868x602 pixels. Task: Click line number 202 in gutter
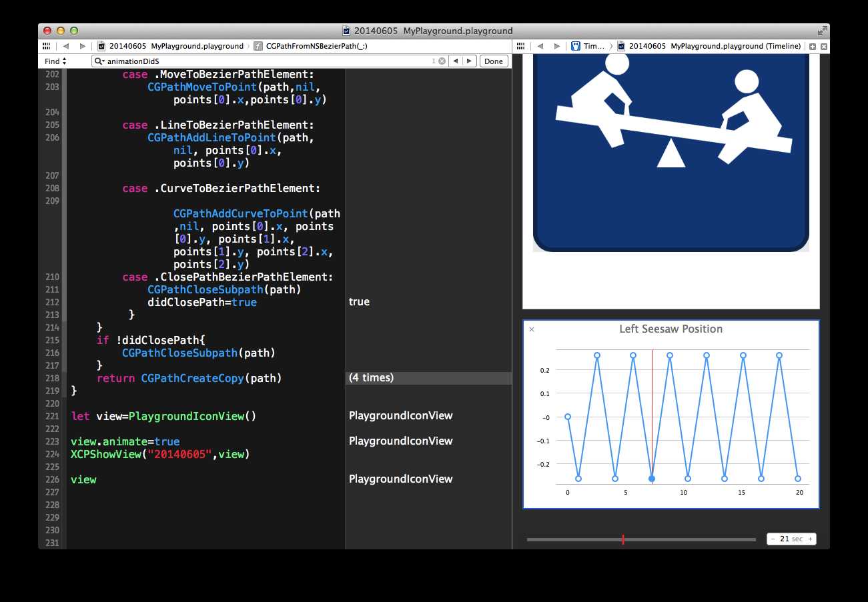tap(53, 74)
